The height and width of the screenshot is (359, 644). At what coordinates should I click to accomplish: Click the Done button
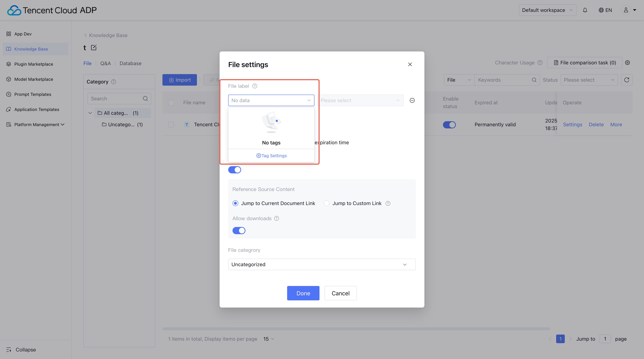303,293
